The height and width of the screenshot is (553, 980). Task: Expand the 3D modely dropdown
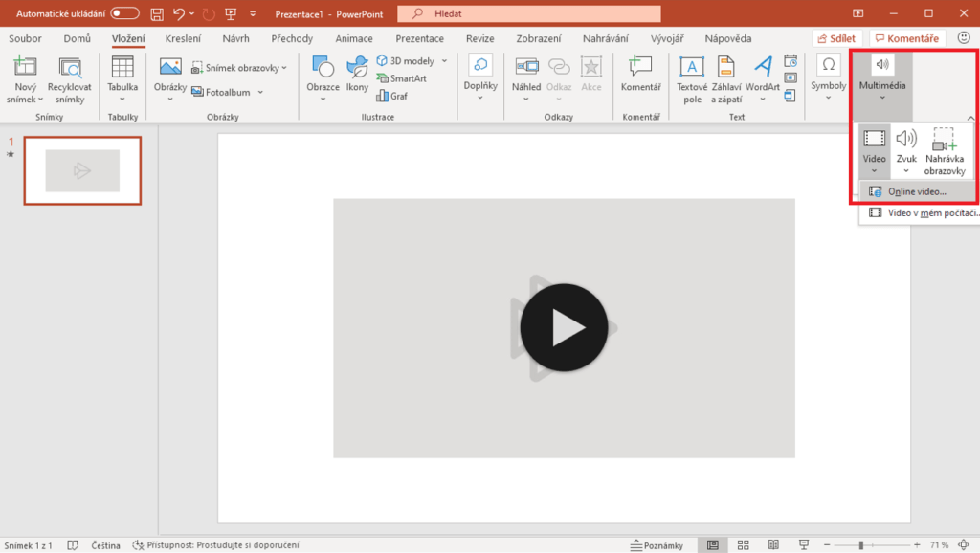pyautogui.click(x=444, y=61)
